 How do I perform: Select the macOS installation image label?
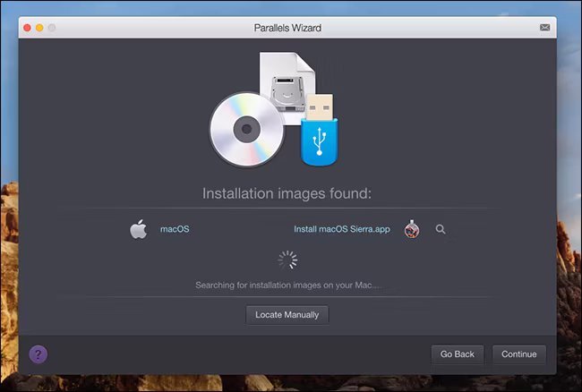pyautogui.click(x=175, y=229)
